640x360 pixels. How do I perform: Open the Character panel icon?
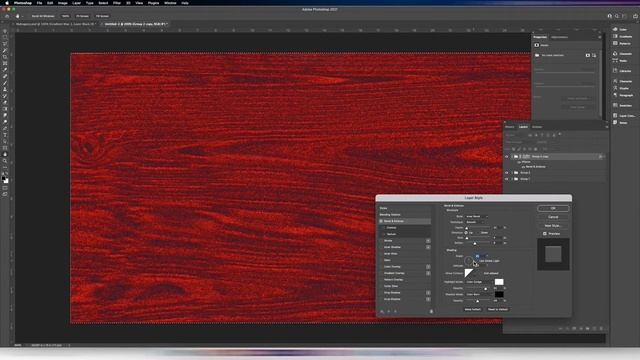click(615, 81)
